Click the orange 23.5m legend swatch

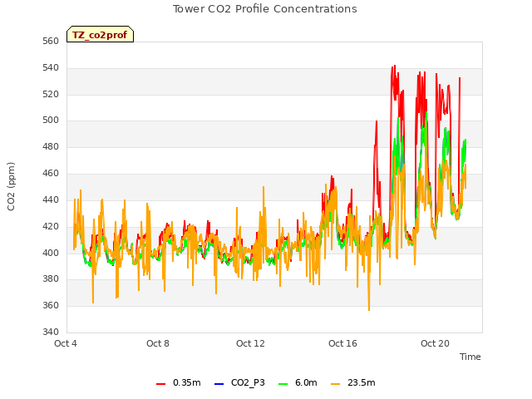pyautogui.click(x=335, y=384)
